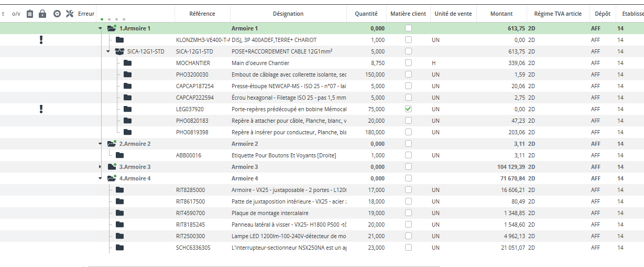Click the error exclamation mark on KLONZMH3 row

tap(41, 40)
